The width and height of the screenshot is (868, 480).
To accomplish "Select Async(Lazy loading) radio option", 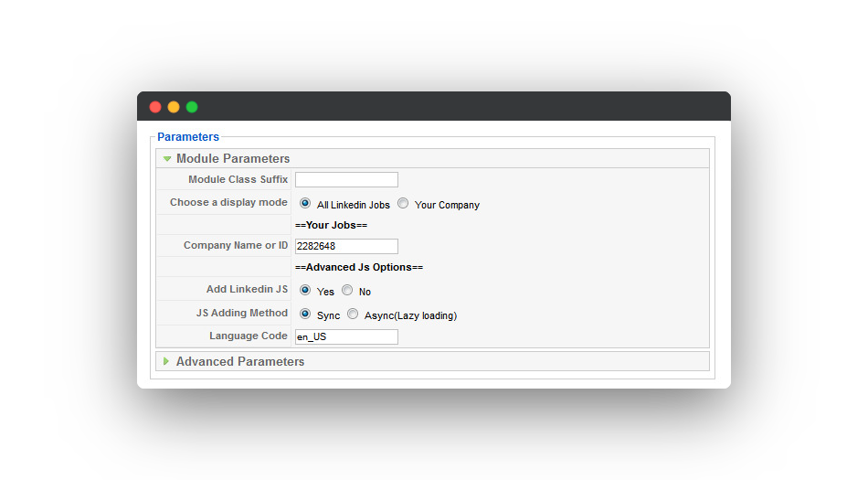I will click(353, 314).
